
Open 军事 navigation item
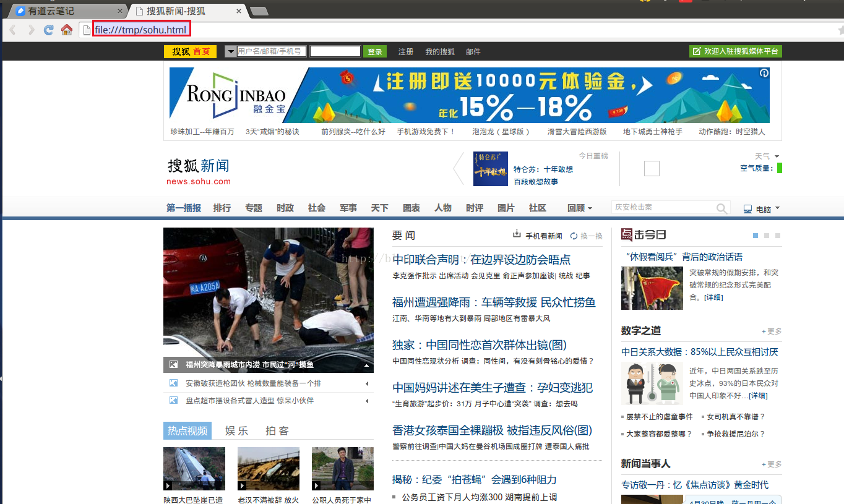point(348,208)
